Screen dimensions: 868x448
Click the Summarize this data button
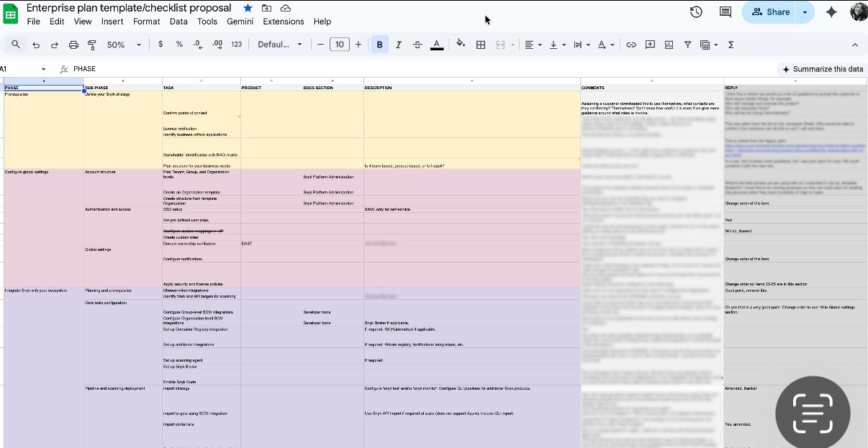823,68
